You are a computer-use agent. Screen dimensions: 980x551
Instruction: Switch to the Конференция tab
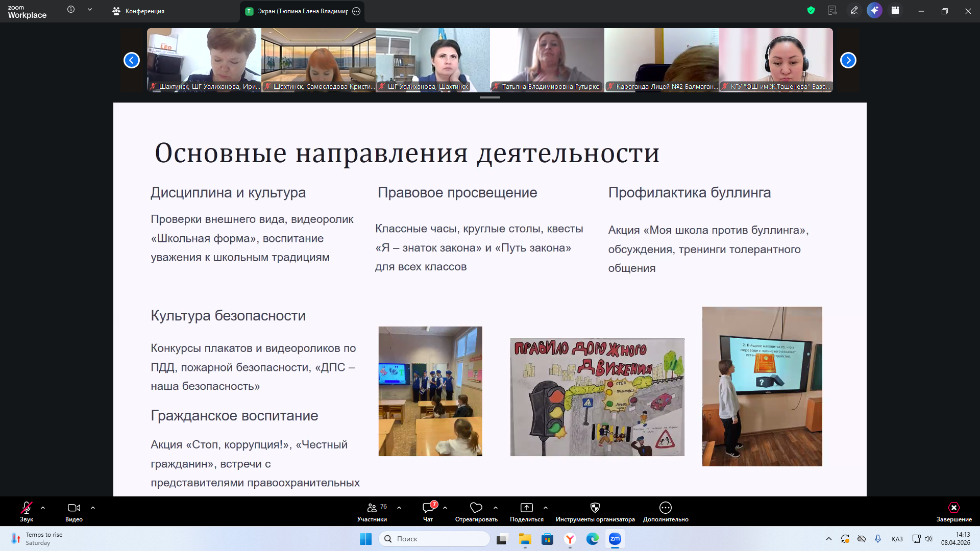pos(139,11)
